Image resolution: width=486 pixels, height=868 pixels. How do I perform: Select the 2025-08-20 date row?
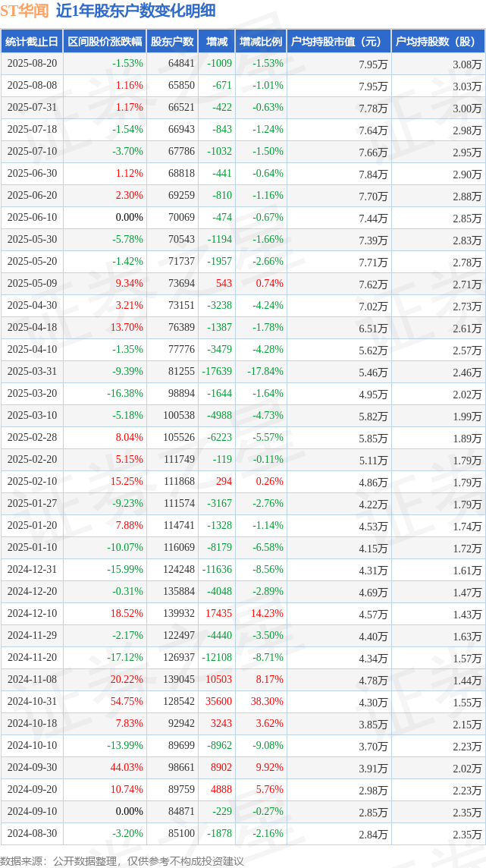tap(32, 64)
